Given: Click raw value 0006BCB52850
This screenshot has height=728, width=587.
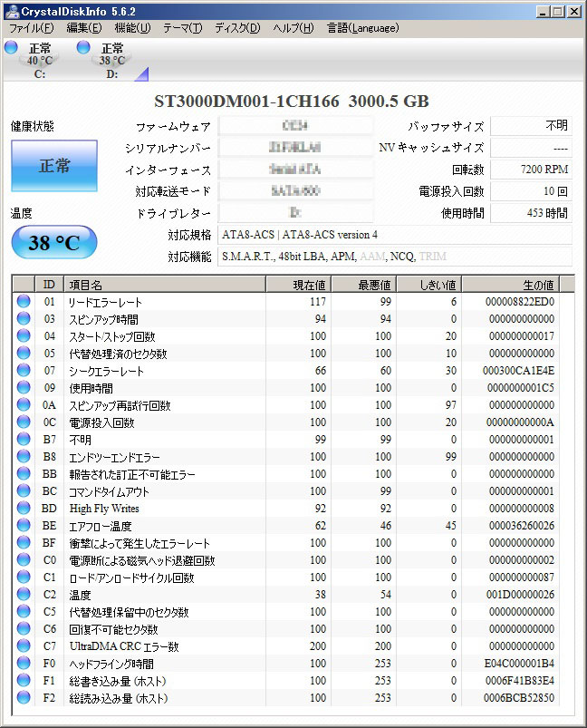Looking at the screenshot, I should [x=519, y=698].
